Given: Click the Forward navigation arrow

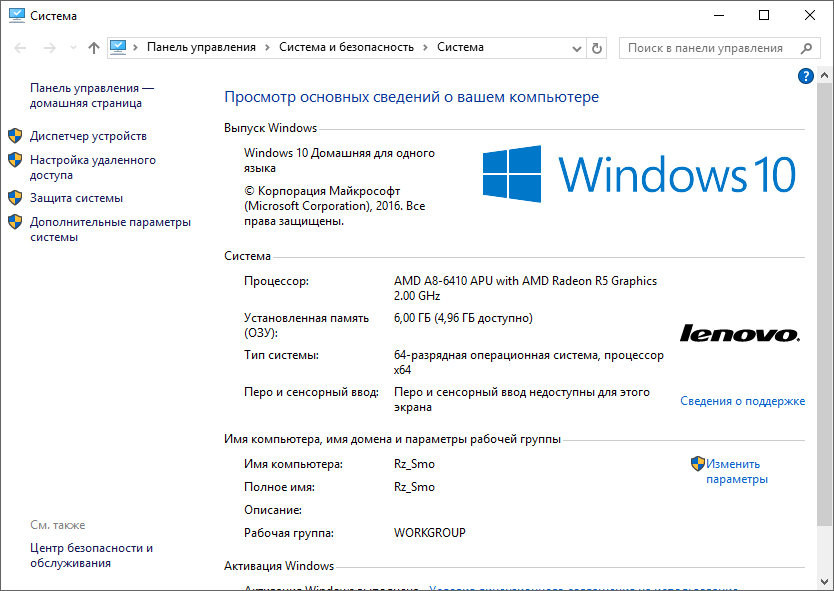Looking at the screenshot, I should (x=50, y=48).
